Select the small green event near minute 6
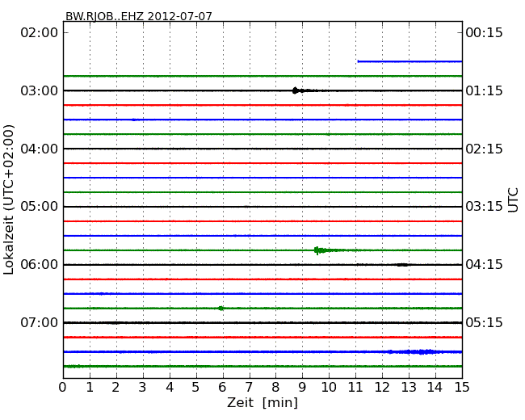 (x=220, y=308)
